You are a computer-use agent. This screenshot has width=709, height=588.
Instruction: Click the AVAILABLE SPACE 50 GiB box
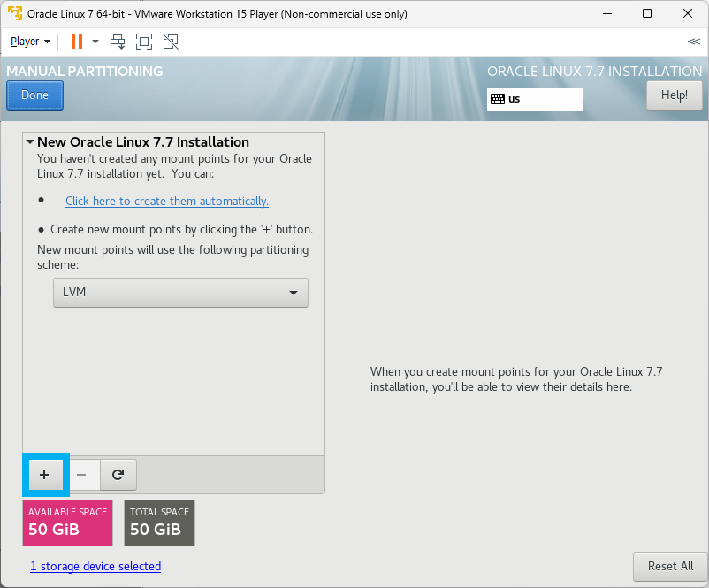click(x=67, y=523)
